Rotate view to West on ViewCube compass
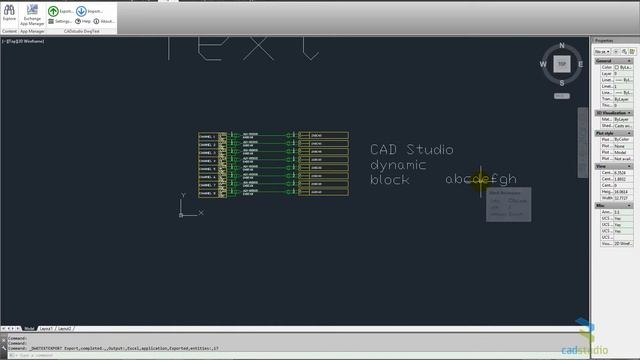The width and height of the screenshot is (640, 360). pos(543,64)
